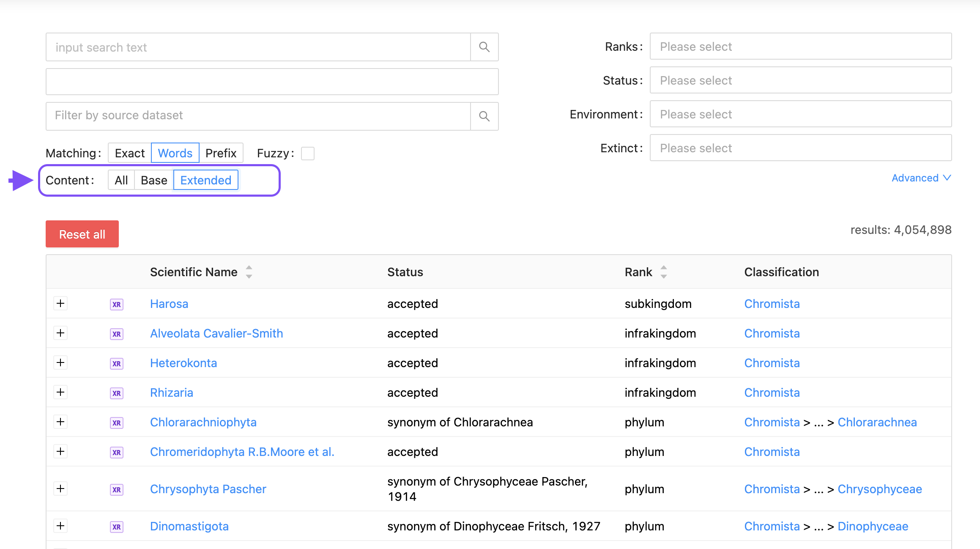Click the XR badge icon next to Harosa
The image size is (980, 549).
click(x=116, y=304)
